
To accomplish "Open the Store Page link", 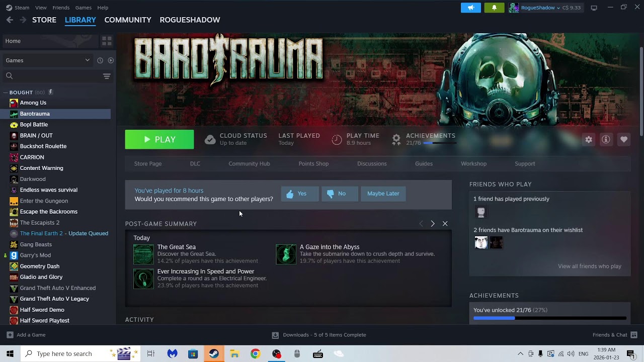I will pos(148,163).
